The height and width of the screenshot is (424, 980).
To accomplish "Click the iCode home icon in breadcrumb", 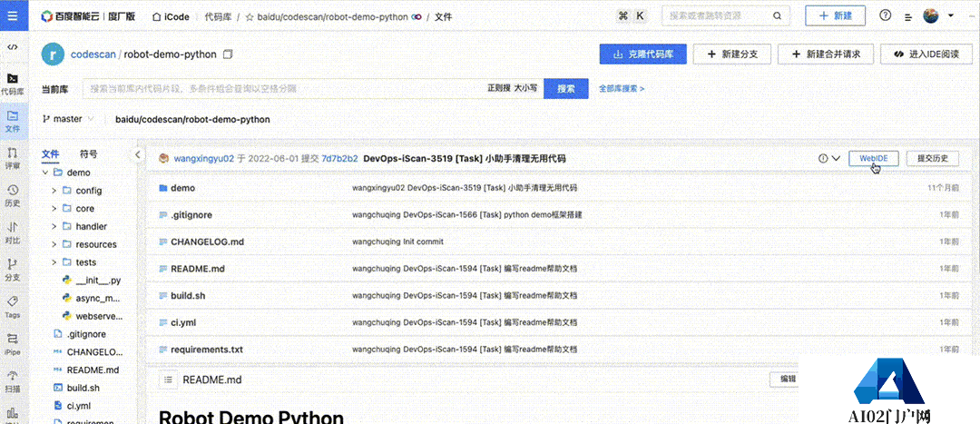I will click(x=157, y=17).
